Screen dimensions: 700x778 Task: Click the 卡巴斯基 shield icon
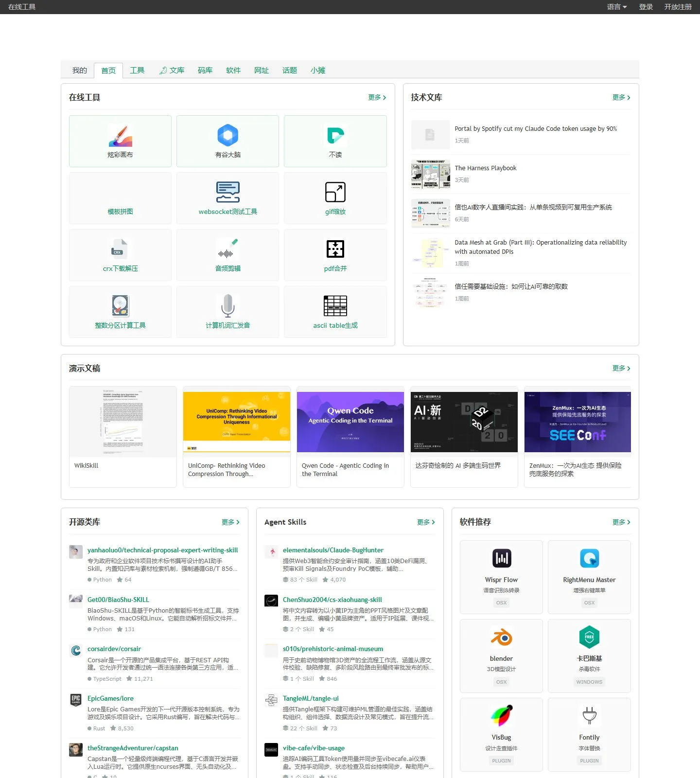pos(589,637)
